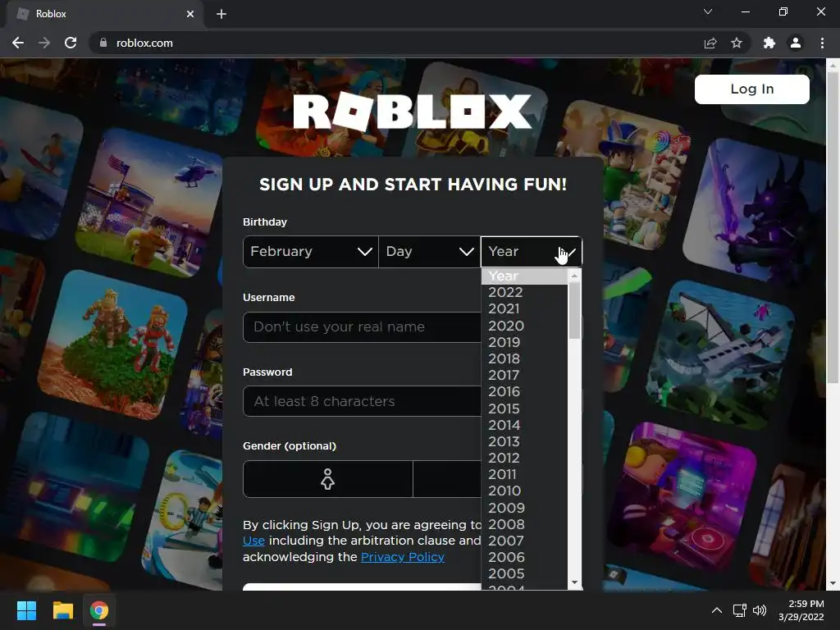Click the Chrome taskbar icon

click(x=99, y=610)
